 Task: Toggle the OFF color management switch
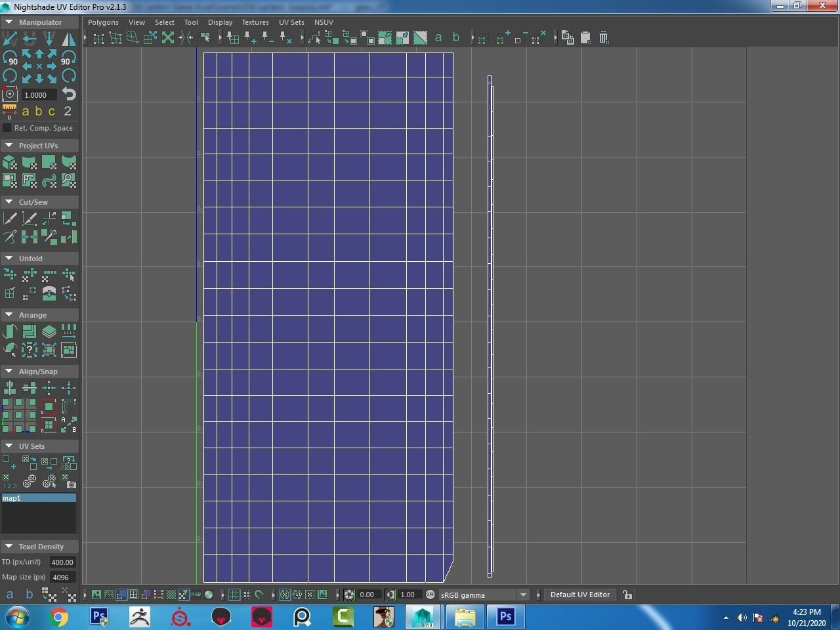point(430,595)
